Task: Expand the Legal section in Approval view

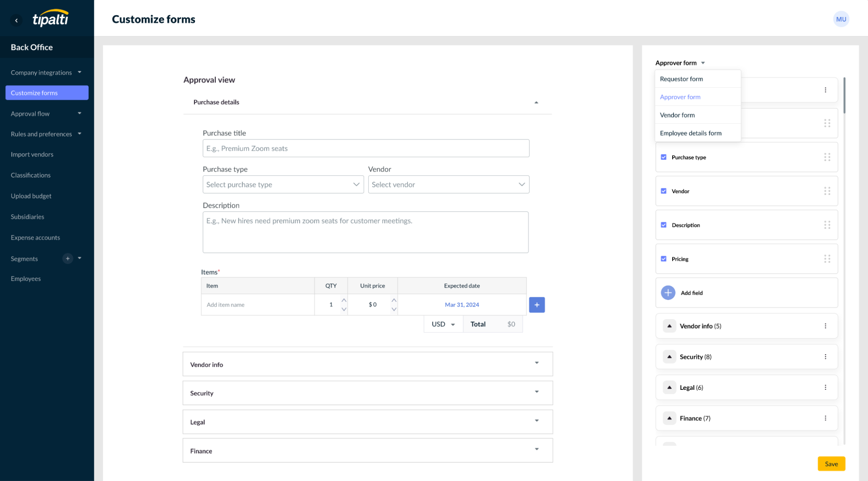Action: point(537,421)
